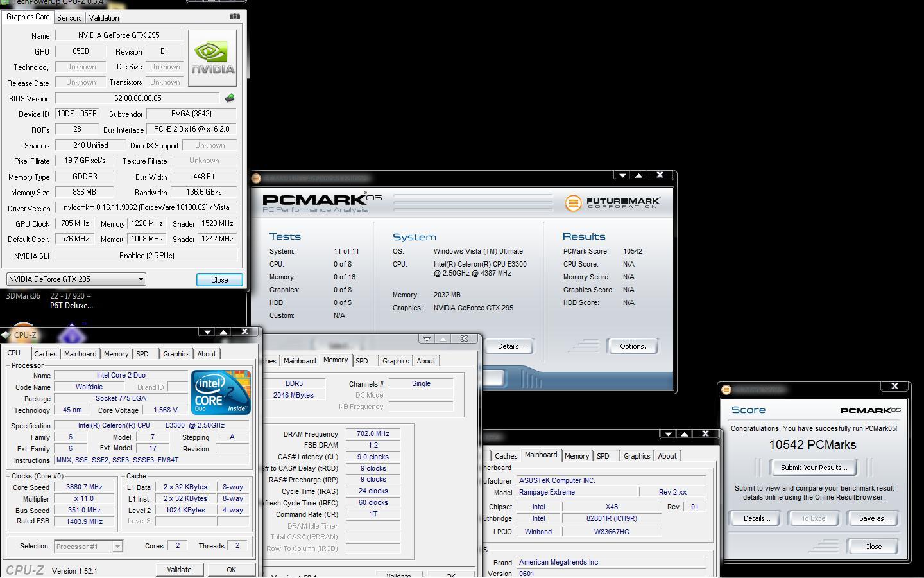Open SPD tab in the CPU-Z Memory window
The width and height of the screenshot is (924, 578).
point(362,361)
